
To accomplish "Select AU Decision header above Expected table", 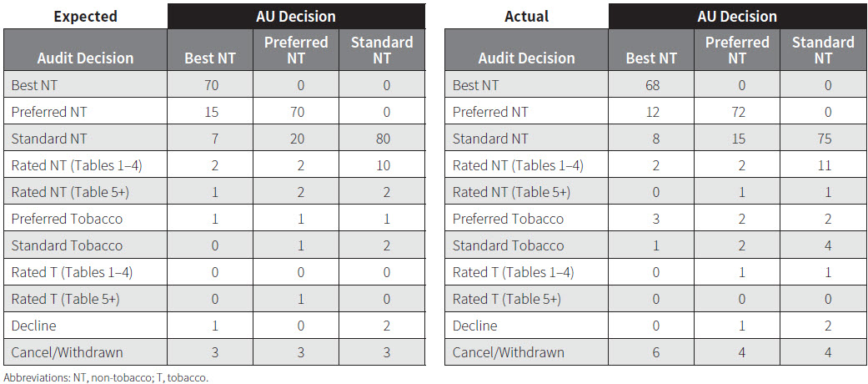I will tap(296, 17).
